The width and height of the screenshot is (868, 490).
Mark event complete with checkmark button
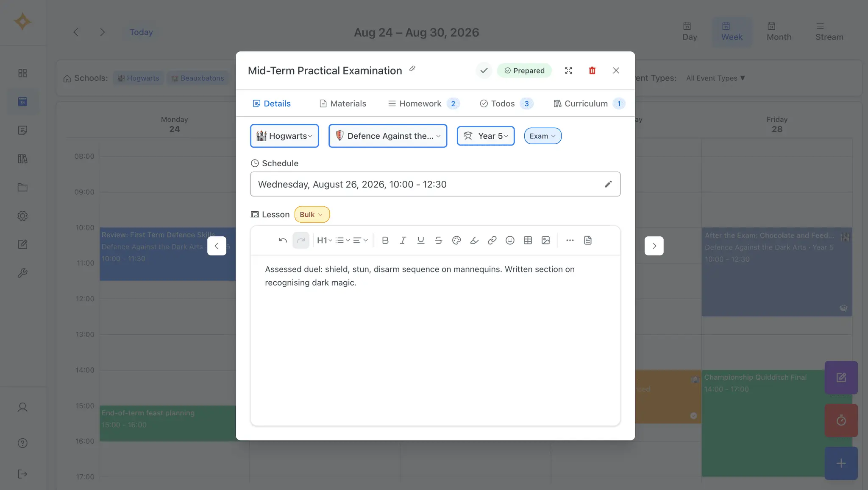point(484,70)
